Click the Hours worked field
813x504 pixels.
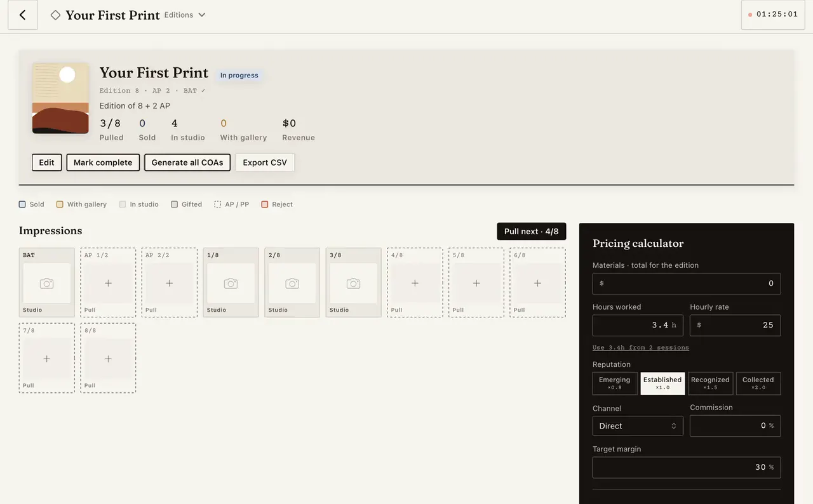point(638,325)
